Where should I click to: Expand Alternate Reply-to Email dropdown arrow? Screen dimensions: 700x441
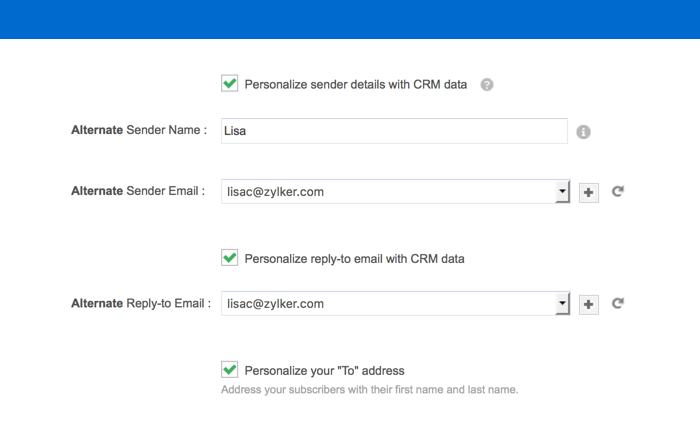pos(562,304)
